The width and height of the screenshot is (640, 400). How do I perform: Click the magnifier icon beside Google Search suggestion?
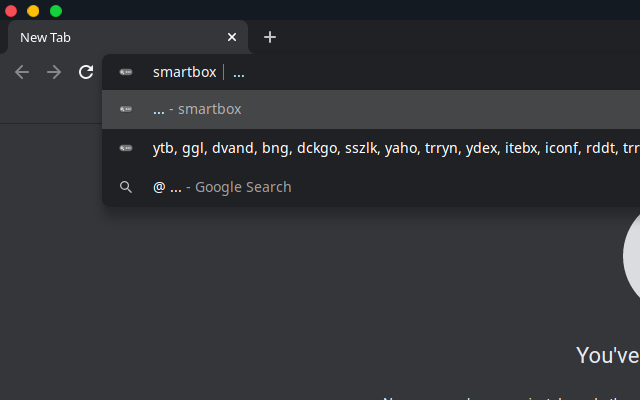[x=126, y=187]
